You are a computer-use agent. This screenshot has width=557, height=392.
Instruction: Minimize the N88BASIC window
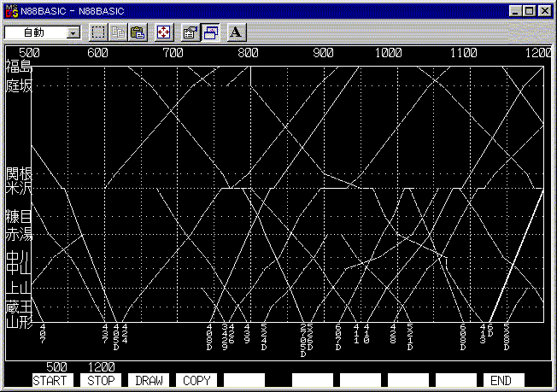pyautogui.click(x=515, y=10)
